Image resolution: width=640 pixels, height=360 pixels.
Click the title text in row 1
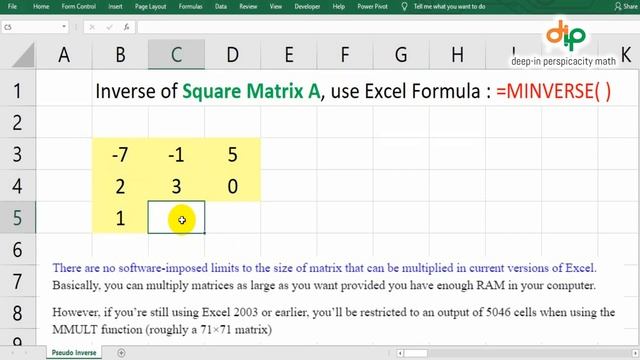tap(353, 91)
